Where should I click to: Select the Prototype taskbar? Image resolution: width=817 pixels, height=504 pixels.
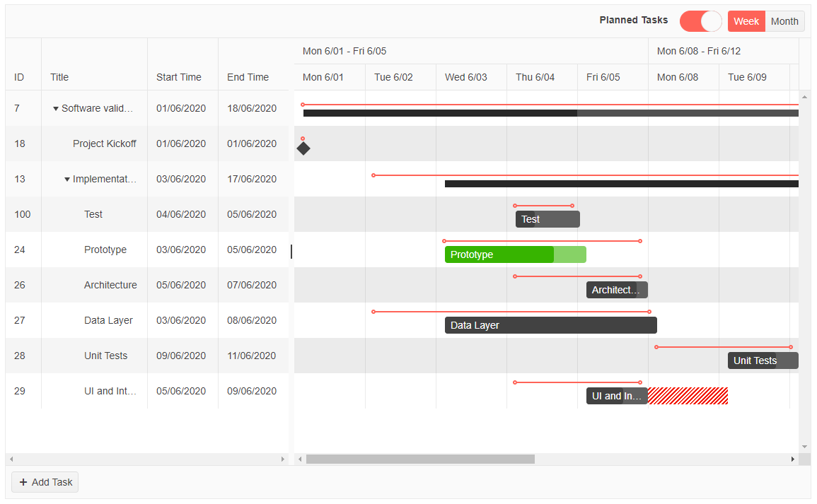point(516,254)
